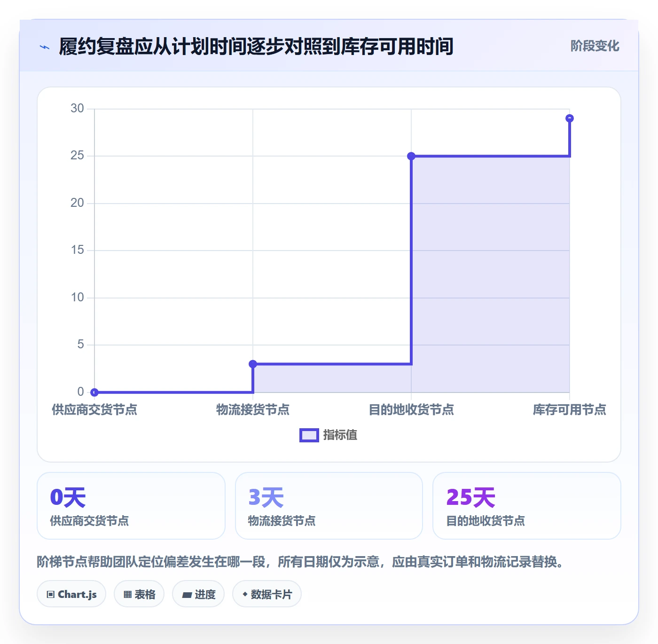658x644 pixels.
Task: Click the table grid icon in 表格 tag
Action: (x=127, y=595)
